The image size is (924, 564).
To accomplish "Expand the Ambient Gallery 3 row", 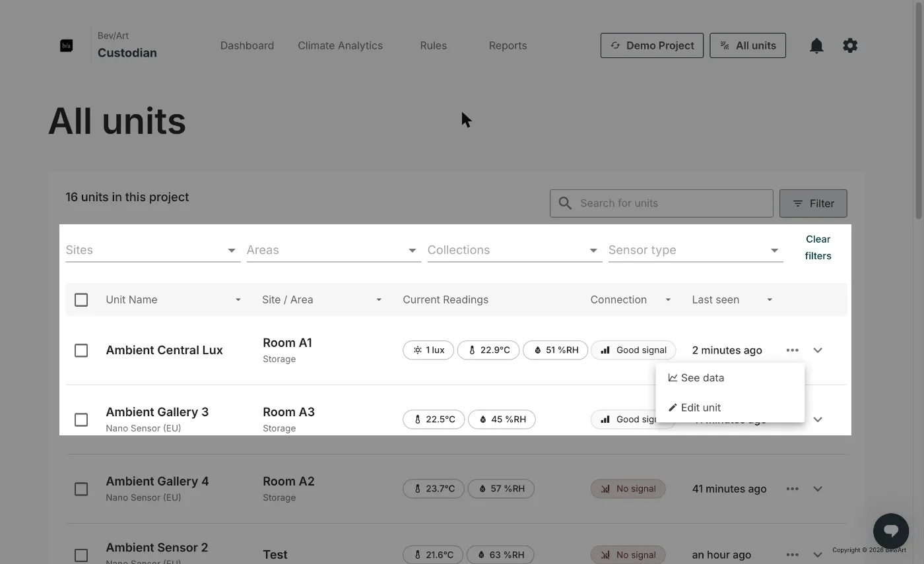I will 818,420.
